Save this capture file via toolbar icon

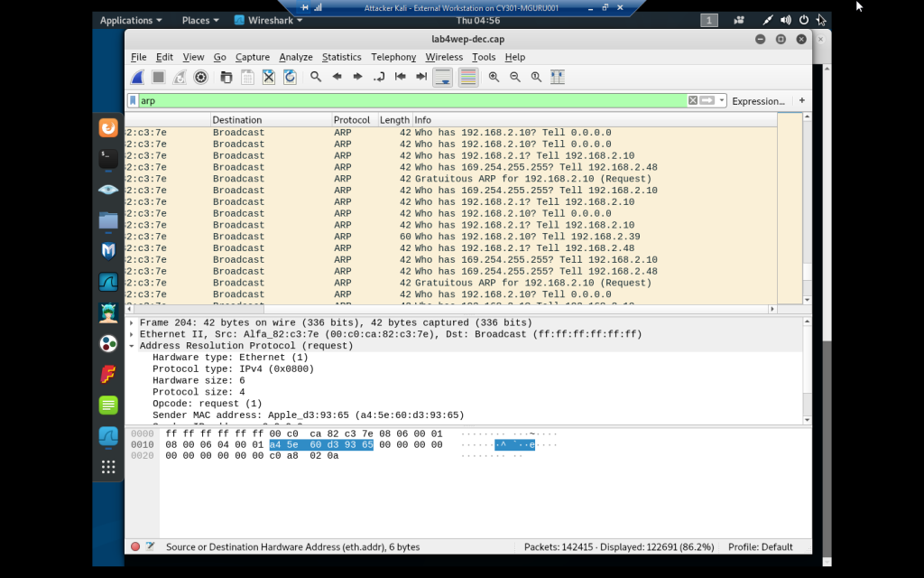point(247,78)
